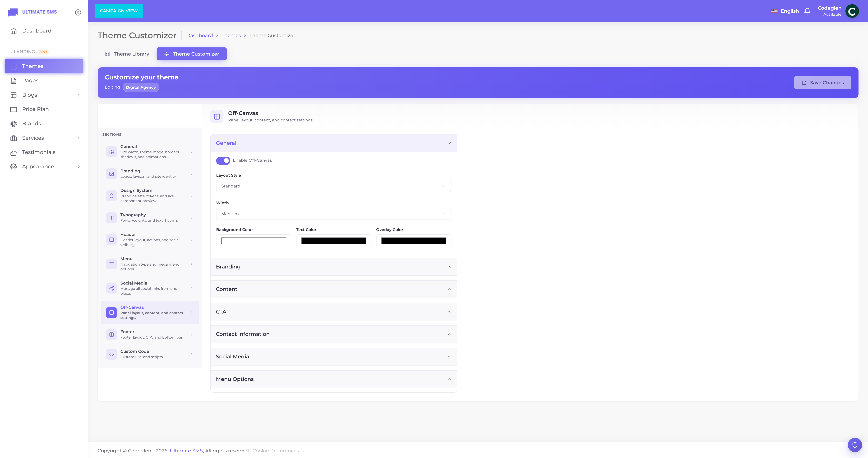Pick the Background Color swatch

pyautogui.click(x=254, y=241)
